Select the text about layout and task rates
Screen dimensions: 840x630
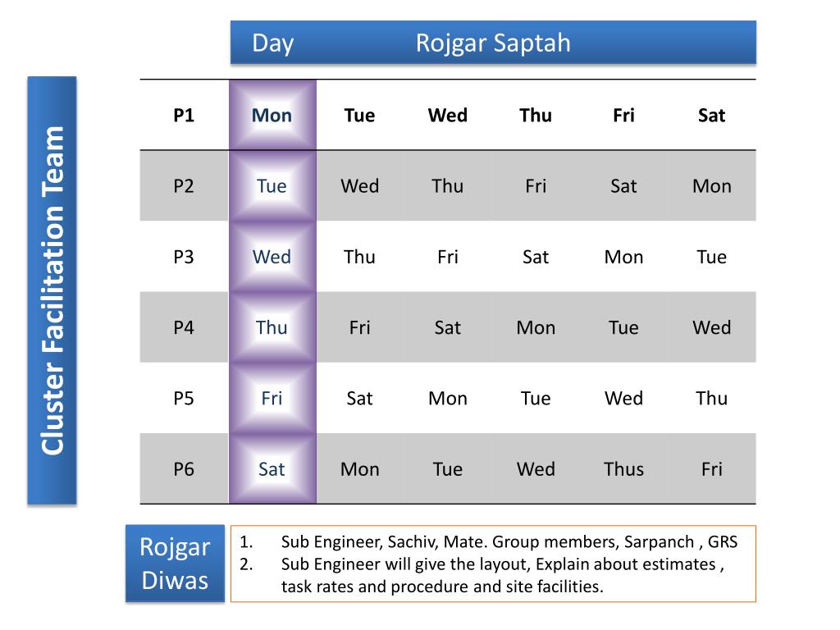tap(482, 575)
